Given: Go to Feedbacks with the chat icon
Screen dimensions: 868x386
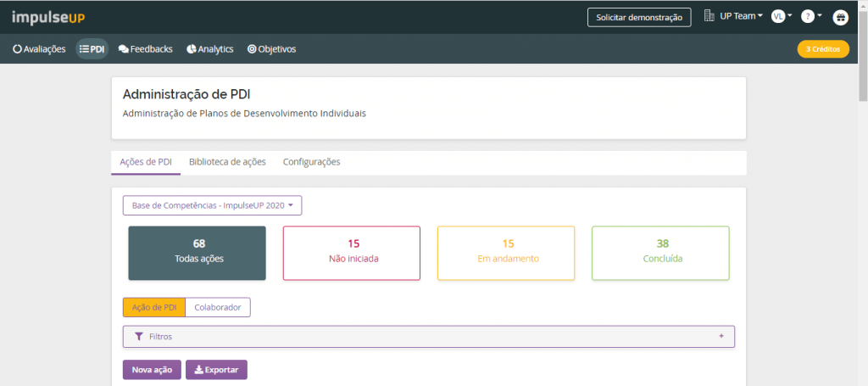Looking at the screenshot, I should pyautogui.click(x=146, y=49).
